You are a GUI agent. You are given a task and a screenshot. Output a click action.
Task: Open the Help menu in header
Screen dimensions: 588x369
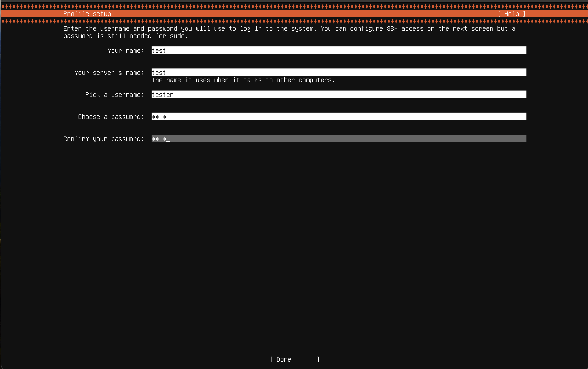[x=511, y=14]
